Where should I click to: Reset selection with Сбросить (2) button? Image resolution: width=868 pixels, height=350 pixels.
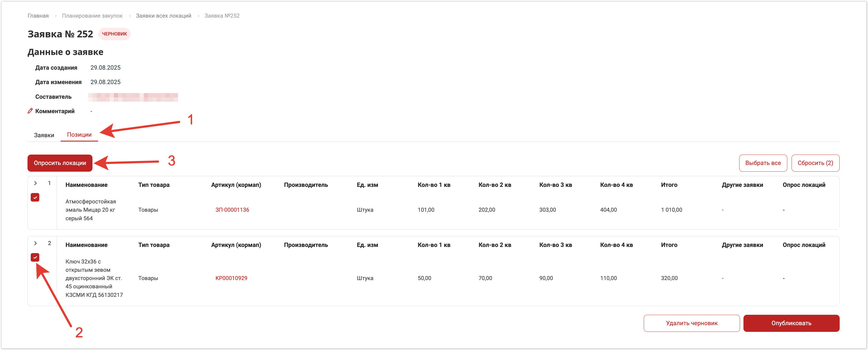tap(815, 163)
